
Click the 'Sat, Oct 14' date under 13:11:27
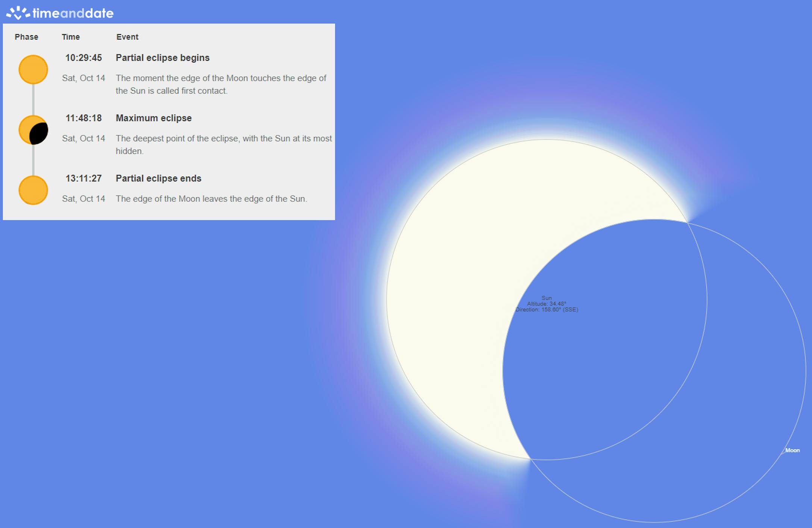pos(83,199)
